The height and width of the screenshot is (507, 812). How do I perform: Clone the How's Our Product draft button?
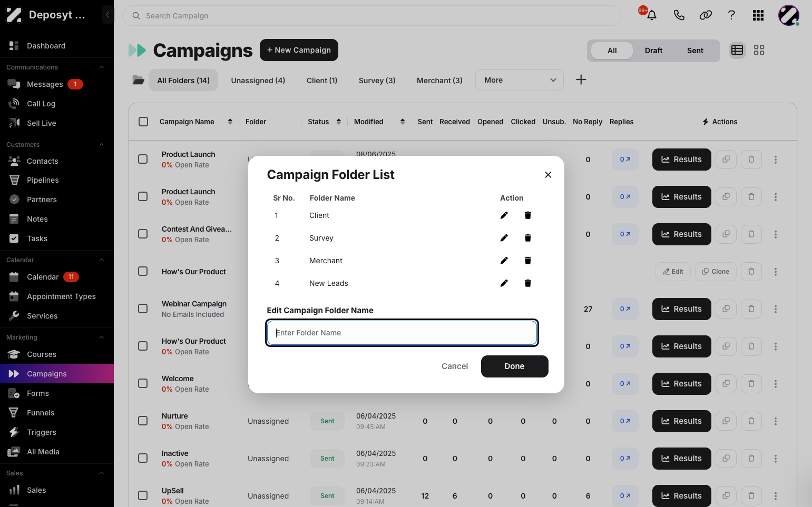pyautogui.click(x=716, y=272)
